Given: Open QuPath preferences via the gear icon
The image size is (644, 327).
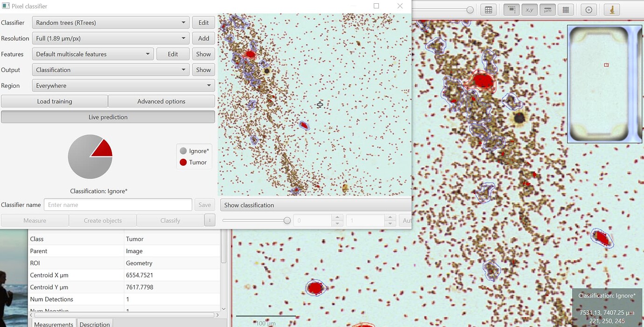Looking at the screenshot, I should click(x=588, y=9).
